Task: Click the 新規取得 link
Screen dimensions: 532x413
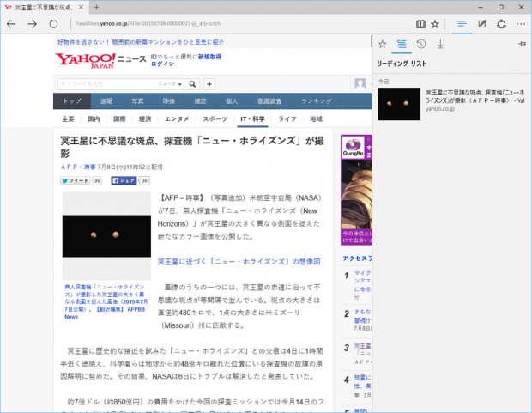Action: tap(209, 57)
